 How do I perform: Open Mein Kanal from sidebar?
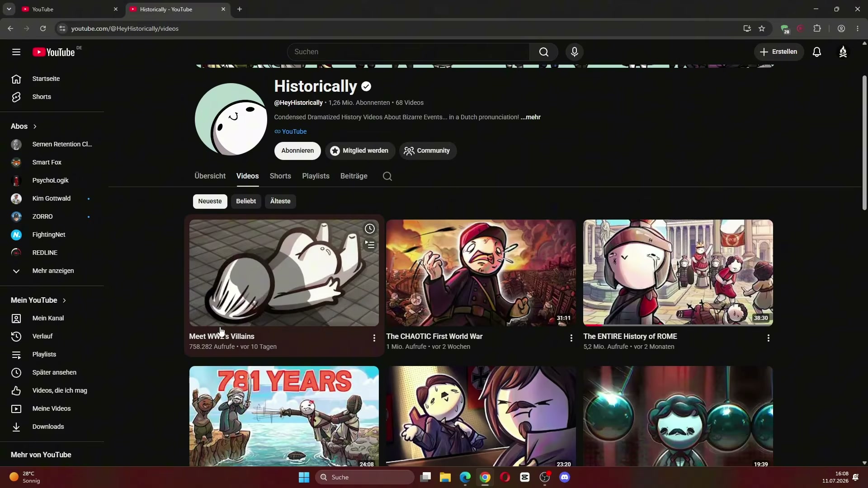(x=52, y=318)
